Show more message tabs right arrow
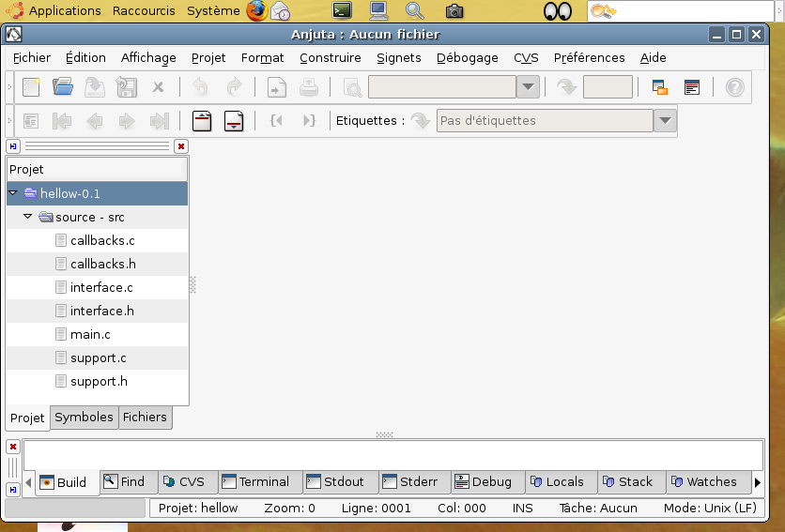This screenshot has width=785, height=532. (758, 482)
